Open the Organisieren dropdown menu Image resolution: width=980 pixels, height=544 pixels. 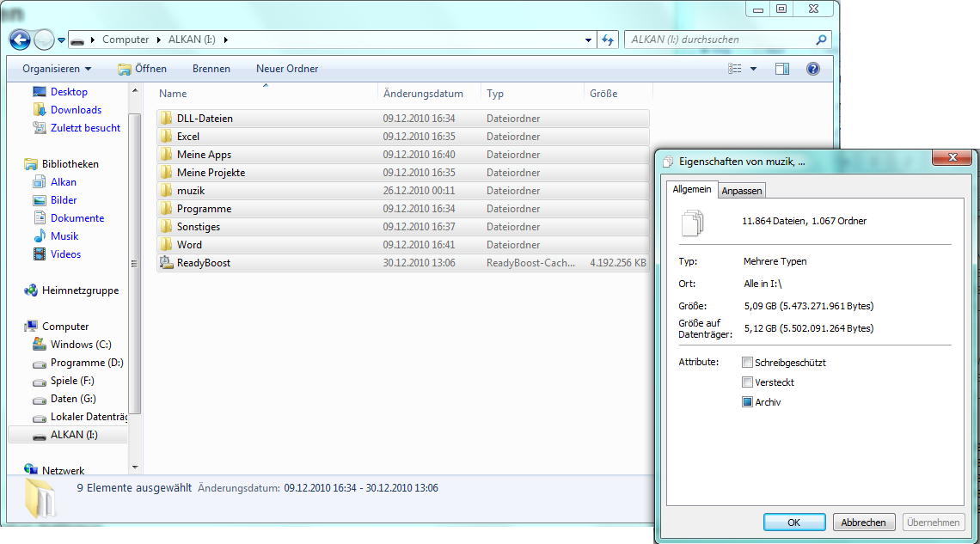[x=57, y=69]
